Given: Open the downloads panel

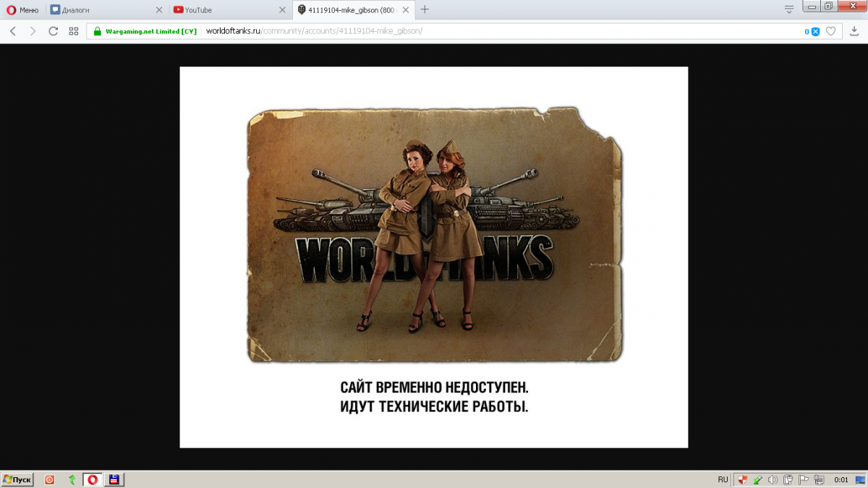Looking at the screenshot, I should click(x=854, y=31).
